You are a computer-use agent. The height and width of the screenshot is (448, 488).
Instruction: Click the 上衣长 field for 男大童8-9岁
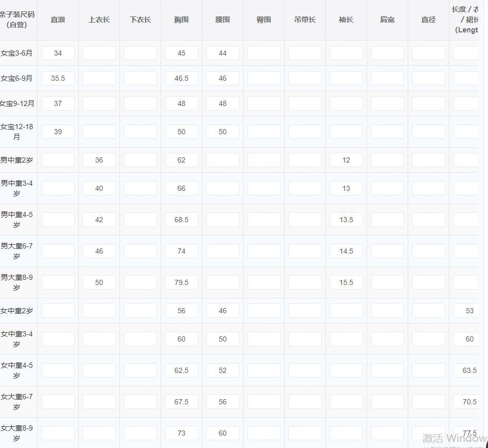[99, 282]
